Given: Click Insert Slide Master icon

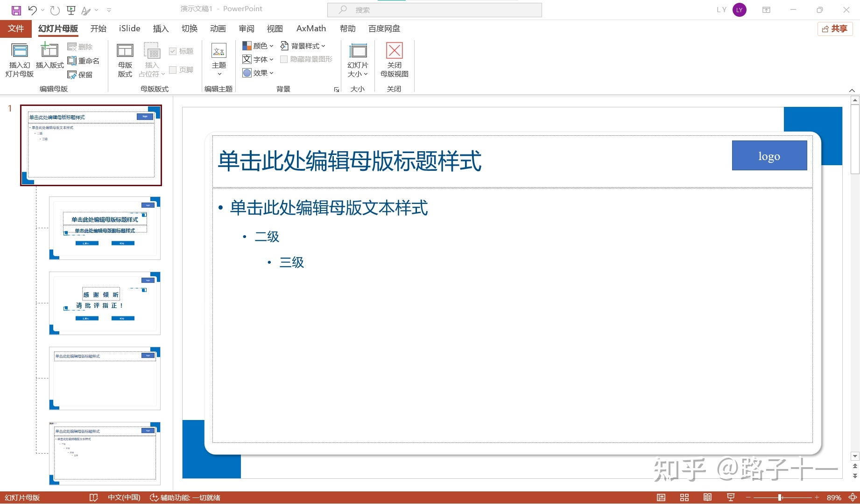Looking at the screenshot, I should pos(20,59).
